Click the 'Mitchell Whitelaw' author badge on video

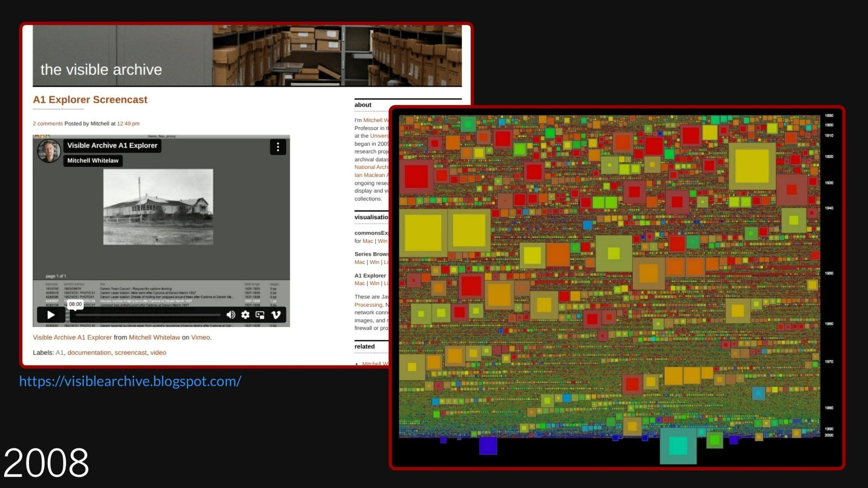pos(93,161)
